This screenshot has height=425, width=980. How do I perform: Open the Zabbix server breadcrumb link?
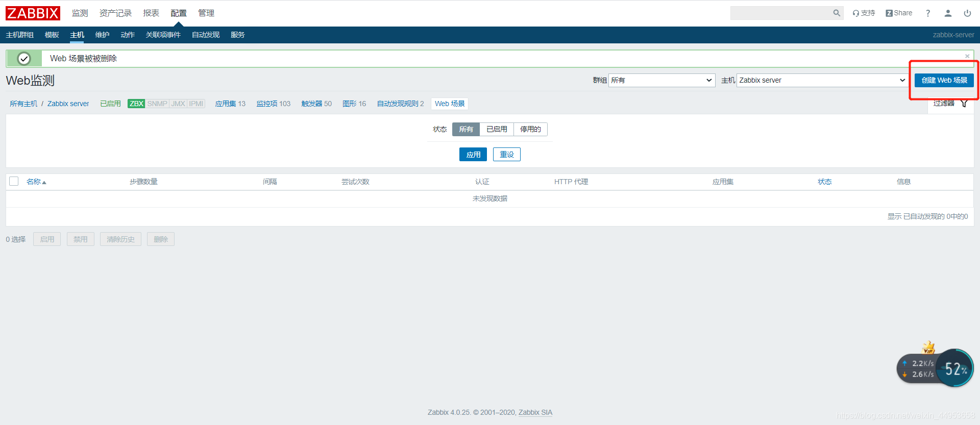click(x=68, y=104)
